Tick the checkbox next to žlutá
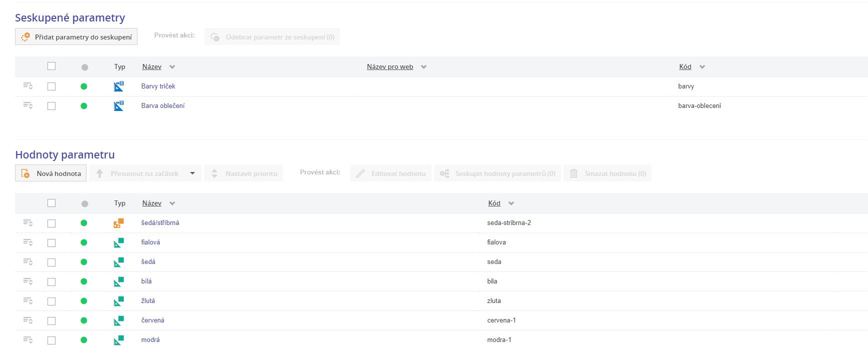The width and height of the screenshot is (868, 348). tap(51, 301)
